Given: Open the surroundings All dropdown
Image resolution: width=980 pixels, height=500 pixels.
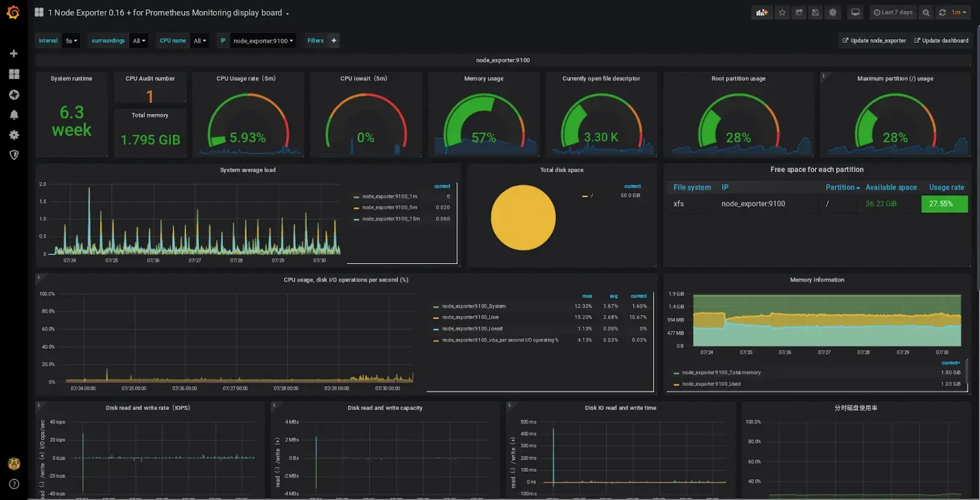Looking at the screenshot, I should (x=139, y=41).
